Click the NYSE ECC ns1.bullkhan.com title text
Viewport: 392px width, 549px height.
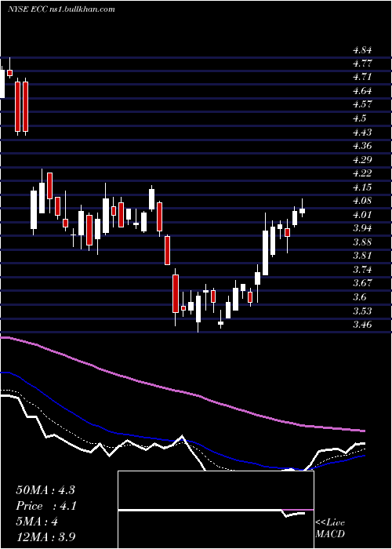[x=62, y=9]
